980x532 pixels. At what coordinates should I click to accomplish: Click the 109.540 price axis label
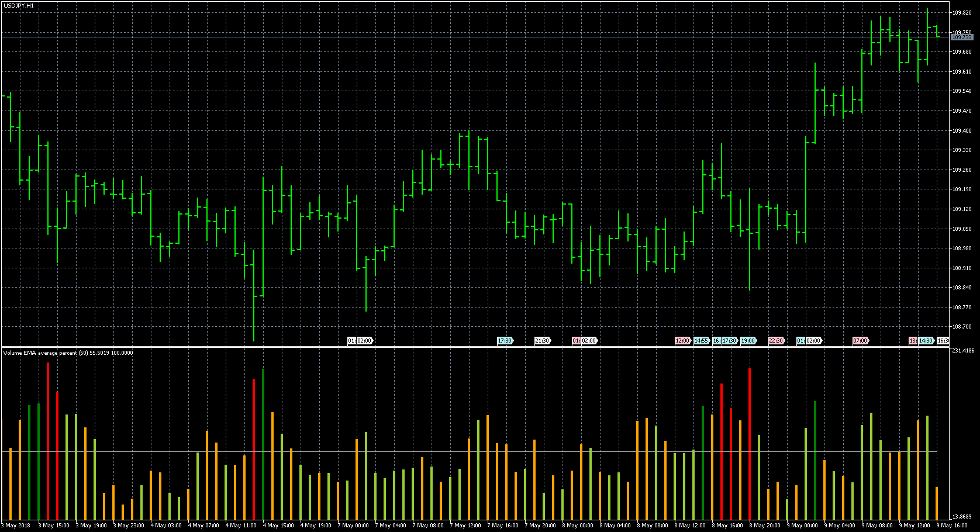click(962, 91)
